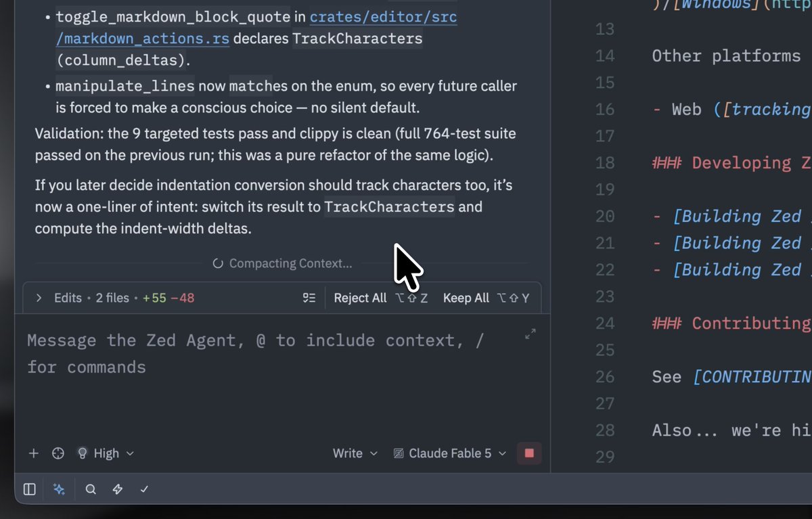
Task: Open crates/editor/src/markdown_actions.rs link
Action: coord(256,28)
